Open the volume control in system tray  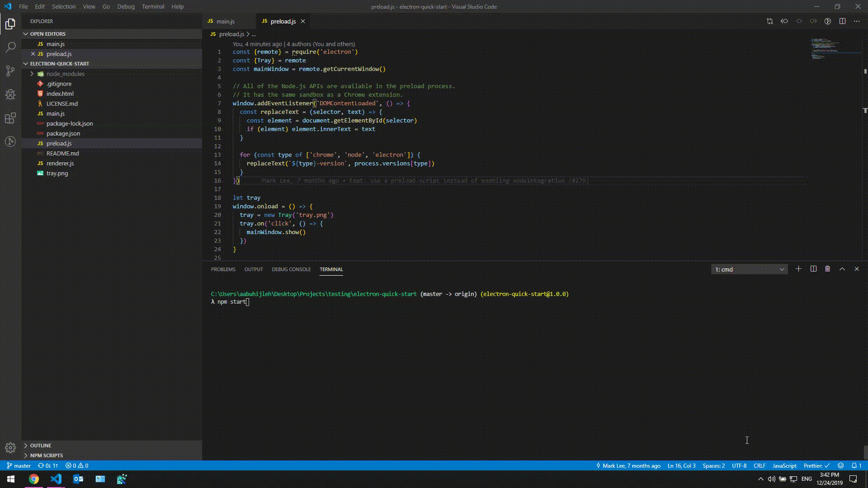771,479
